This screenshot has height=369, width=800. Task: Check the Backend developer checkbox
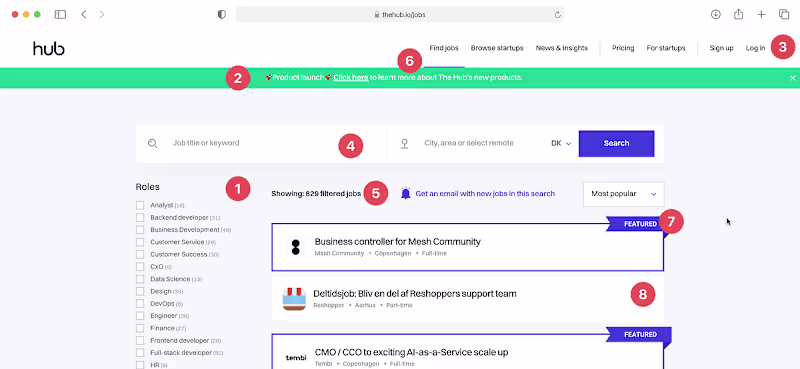click(140, 217)
